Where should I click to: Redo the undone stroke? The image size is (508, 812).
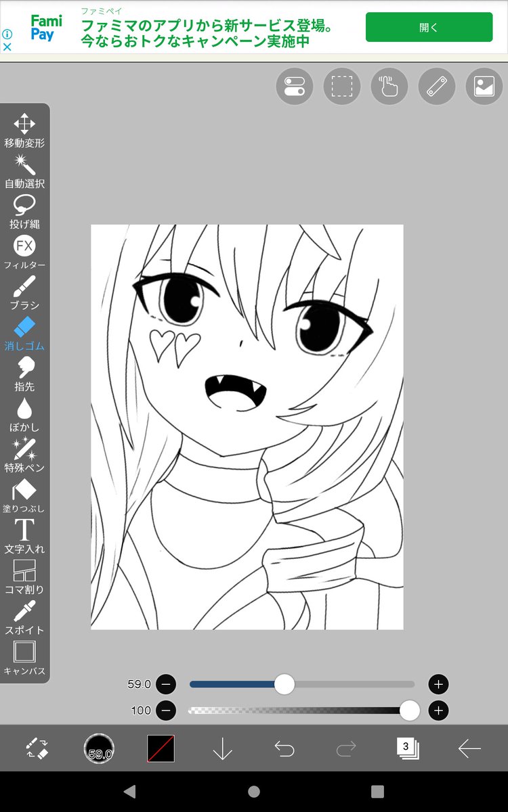coord(346,748)
